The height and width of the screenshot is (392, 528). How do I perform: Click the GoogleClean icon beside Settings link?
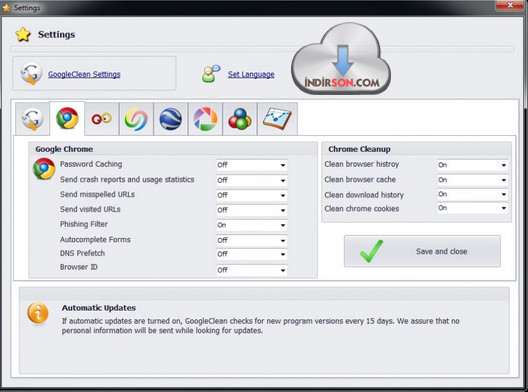point(31,73)
